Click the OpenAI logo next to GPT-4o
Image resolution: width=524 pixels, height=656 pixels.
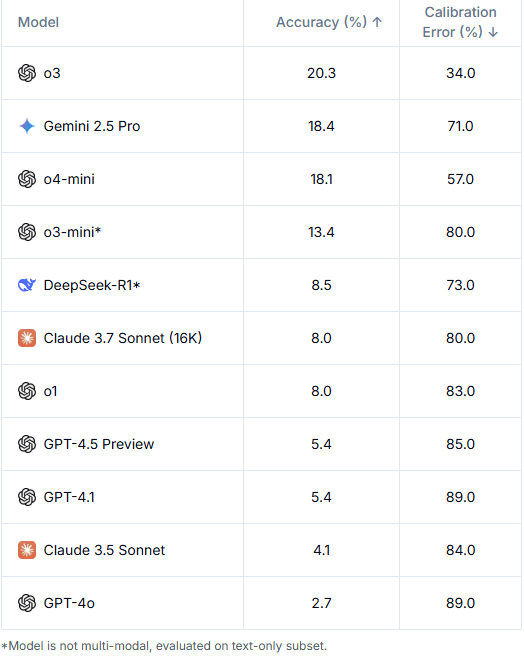[27, 603]
